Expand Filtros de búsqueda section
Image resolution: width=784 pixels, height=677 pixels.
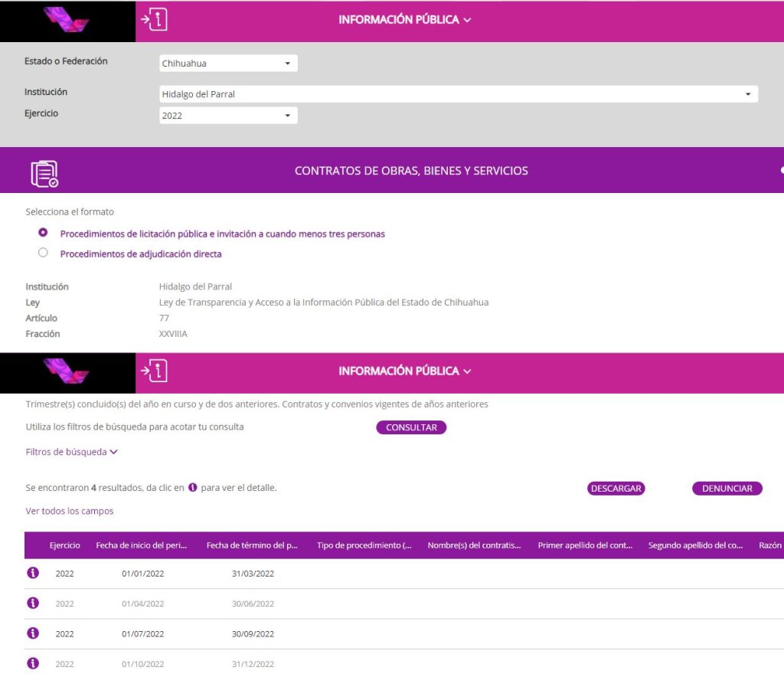pos(72,452)
